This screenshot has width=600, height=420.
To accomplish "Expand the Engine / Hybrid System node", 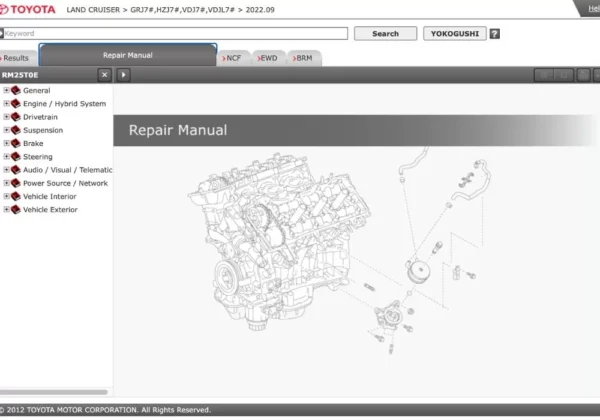I will 6,104.
